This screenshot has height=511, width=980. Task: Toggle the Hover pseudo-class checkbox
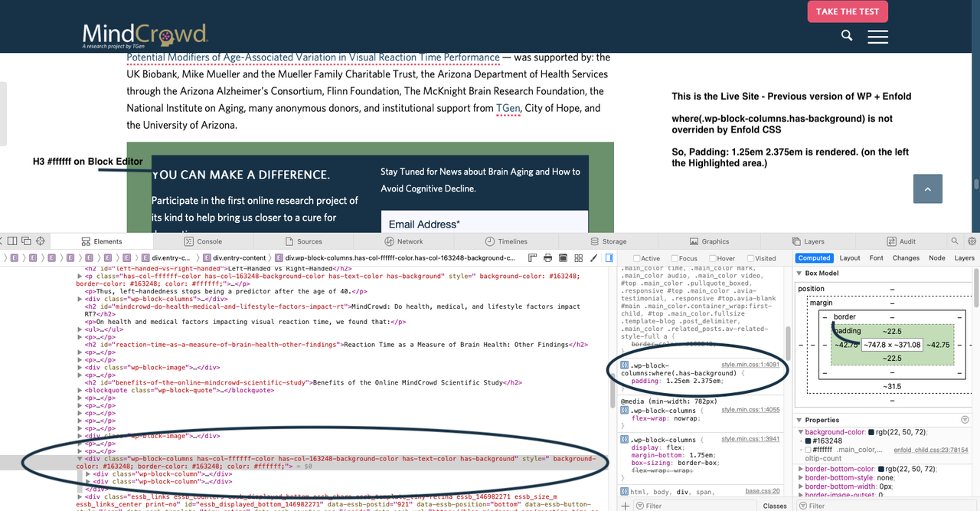pyautogui.click(x=713, y=258)
